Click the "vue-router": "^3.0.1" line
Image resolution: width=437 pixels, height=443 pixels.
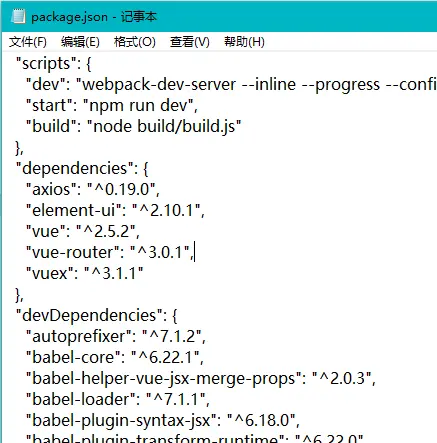[110, 252]
